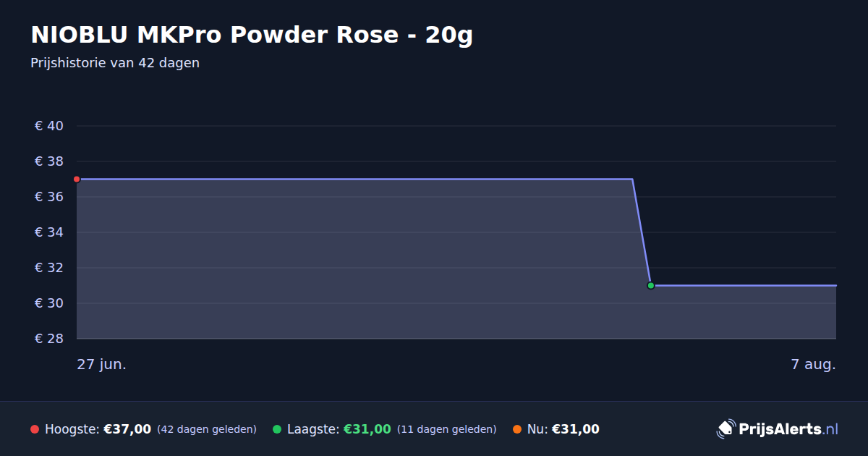Click the € 34 axis label
The image size is (868, 456).
[49, 232]
